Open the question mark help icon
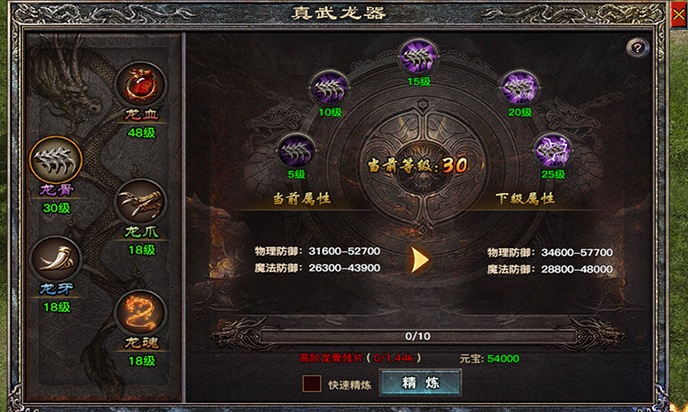Viewport: 688px width, 412px height. point(637,47)
